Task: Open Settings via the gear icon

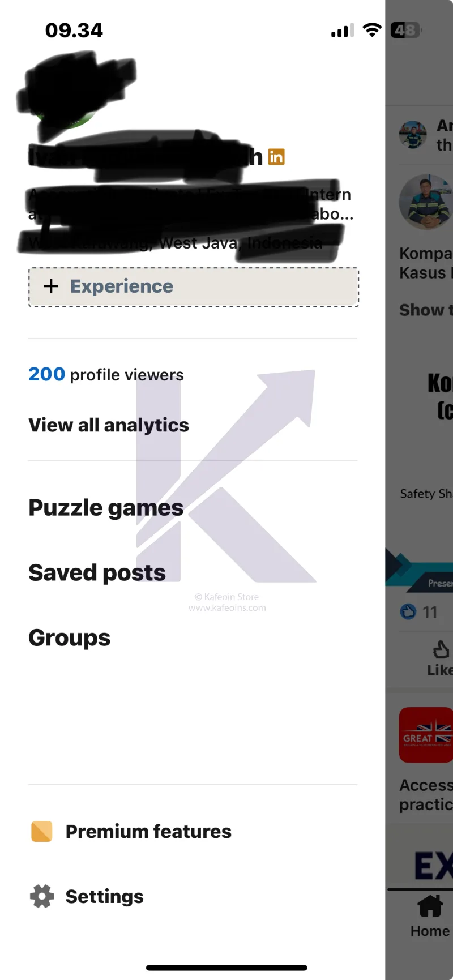Action: tap(42, 896)
